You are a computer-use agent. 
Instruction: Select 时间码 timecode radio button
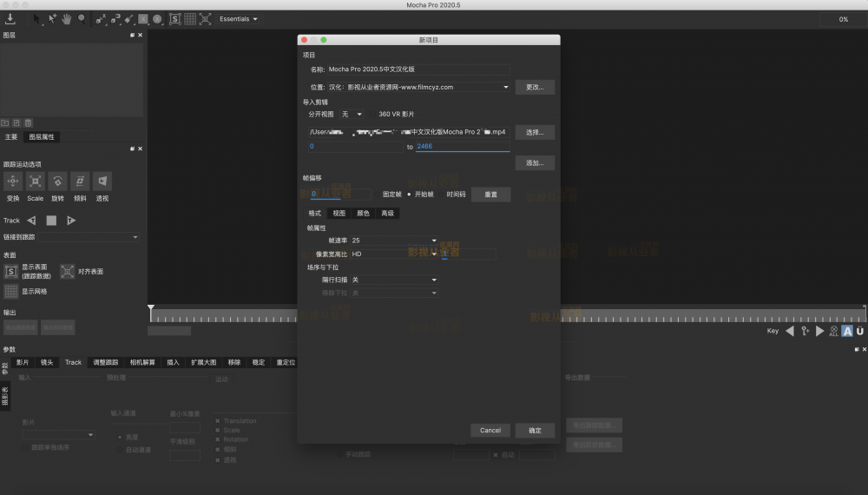pos(441,195)
